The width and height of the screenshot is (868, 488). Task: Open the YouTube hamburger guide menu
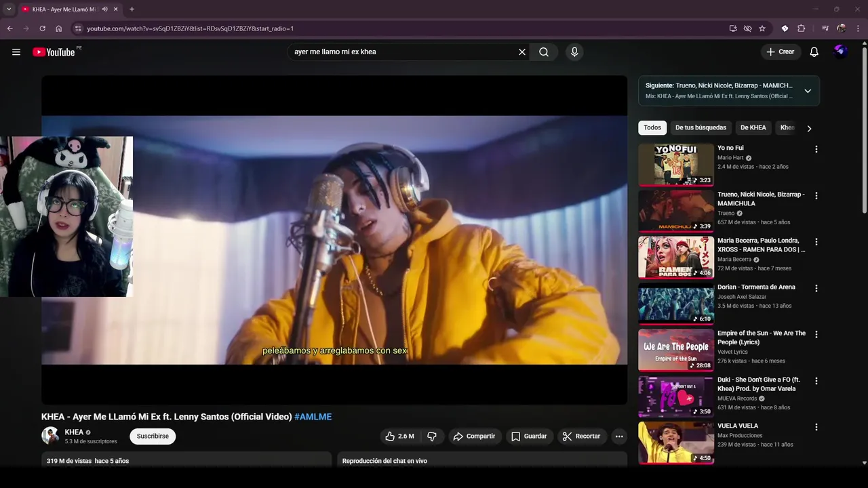(16, 52)
